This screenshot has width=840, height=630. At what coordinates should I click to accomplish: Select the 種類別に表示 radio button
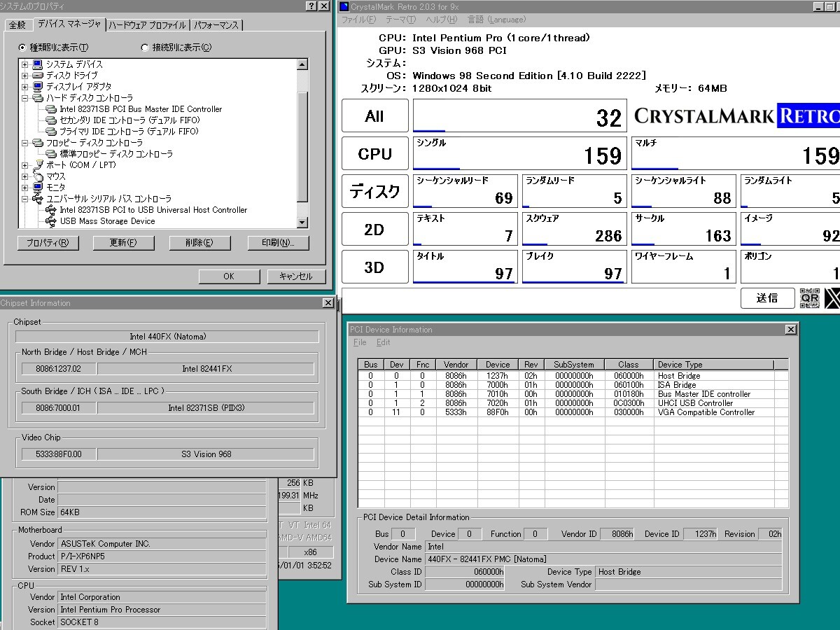click(x=22, y=48)
